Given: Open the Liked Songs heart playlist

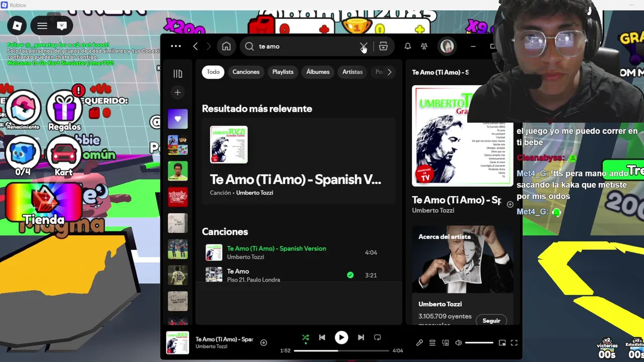Looking at the screenshot, I should click(x=178, y=119).
